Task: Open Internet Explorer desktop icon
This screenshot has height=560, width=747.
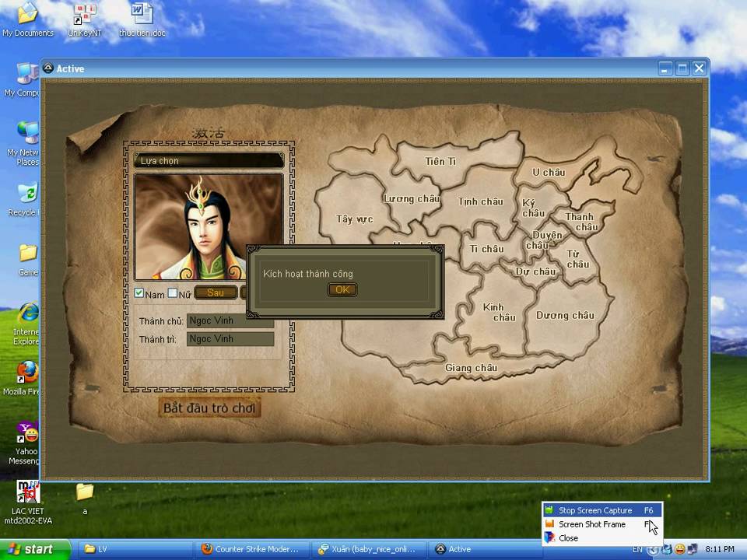Action: click(26, 324)
